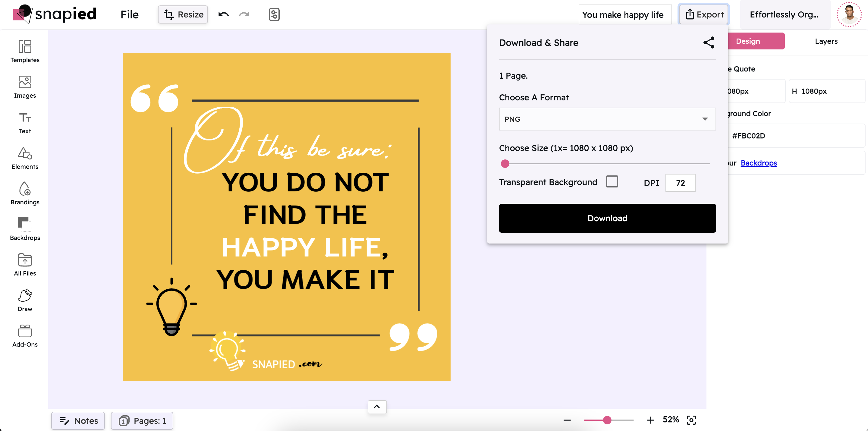868x431 pixels.
Task: Zoom in with the plus icon
Action: pos(651,420)
